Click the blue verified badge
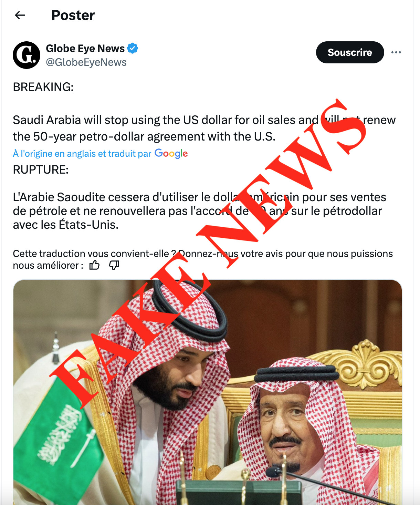Image resolution: width=420 pixels, height=505 pixels. point(133,48)
